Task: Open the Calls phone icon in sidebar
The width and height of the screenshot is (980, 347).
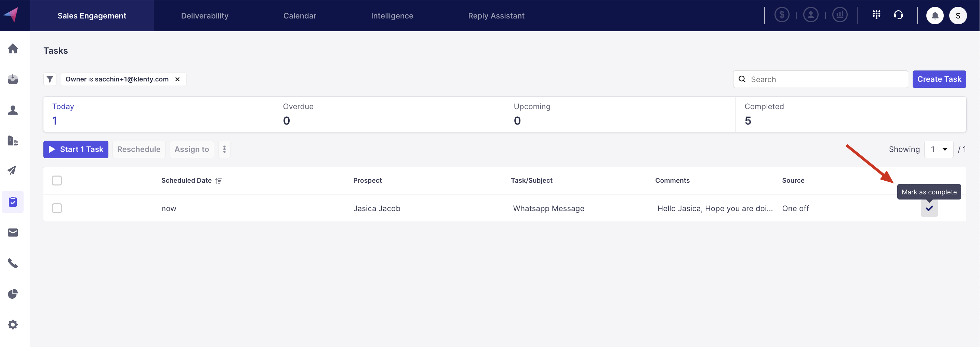Action: (x=13, y=263)
